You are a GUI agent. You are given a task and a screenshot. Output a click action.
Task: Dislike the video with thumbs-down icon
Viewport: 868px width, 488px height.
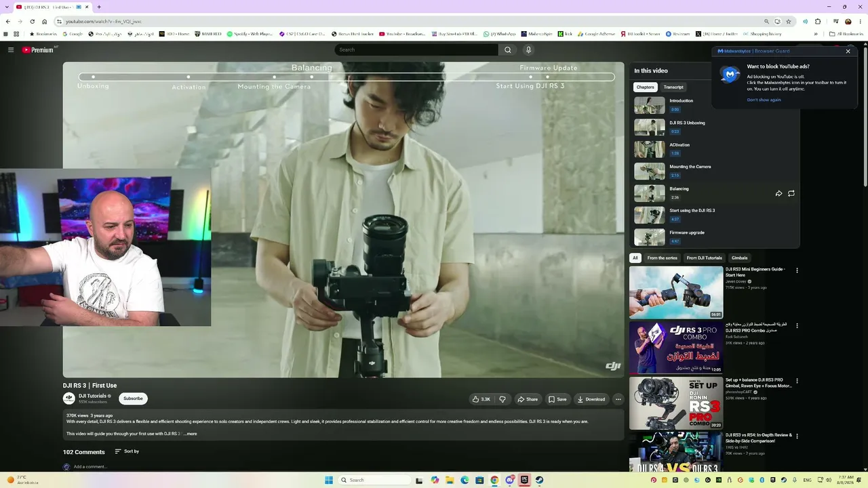coord(502,399)
